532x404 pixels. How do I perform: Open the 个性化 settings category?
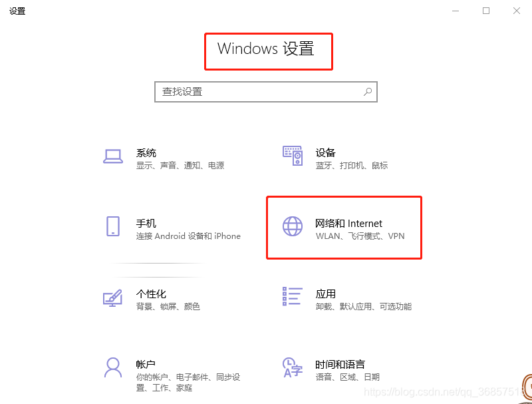(x=151, y=294)
